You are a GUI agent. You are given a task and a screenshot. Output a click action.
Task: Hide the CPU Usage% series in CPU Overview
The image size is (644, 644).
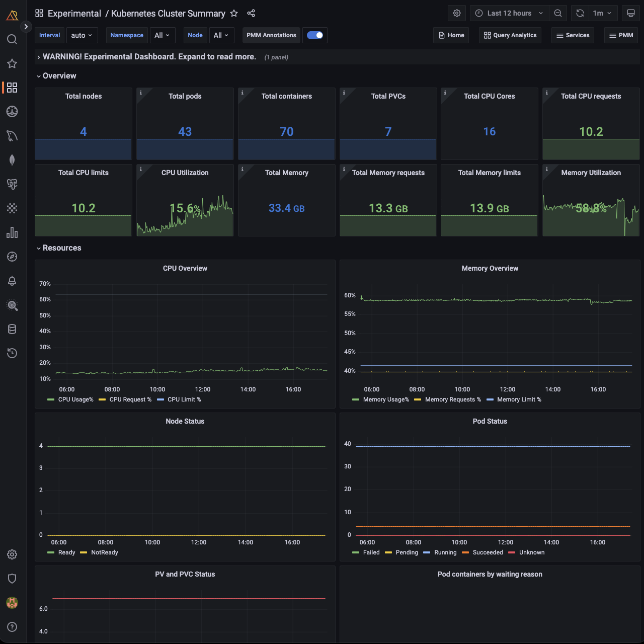pyautogui.click(x=75, y=399)
